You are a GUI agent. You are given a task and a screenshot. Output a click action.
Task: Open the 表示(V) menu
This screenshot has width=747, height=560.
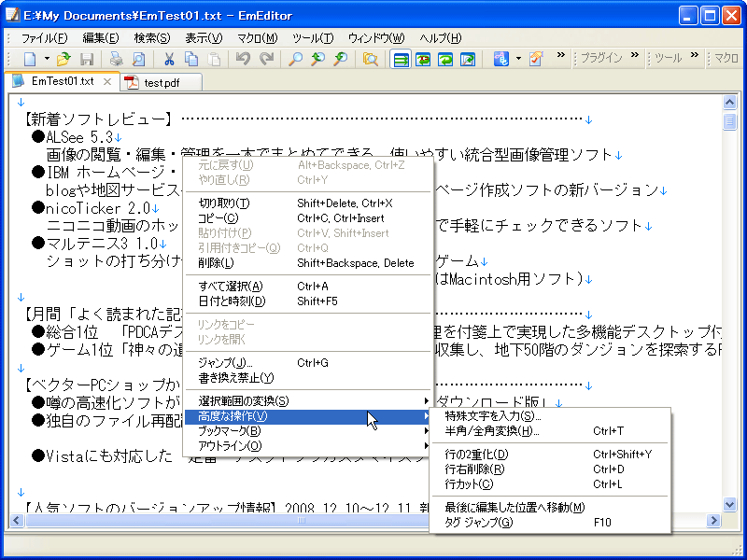(x=204, y=38)
